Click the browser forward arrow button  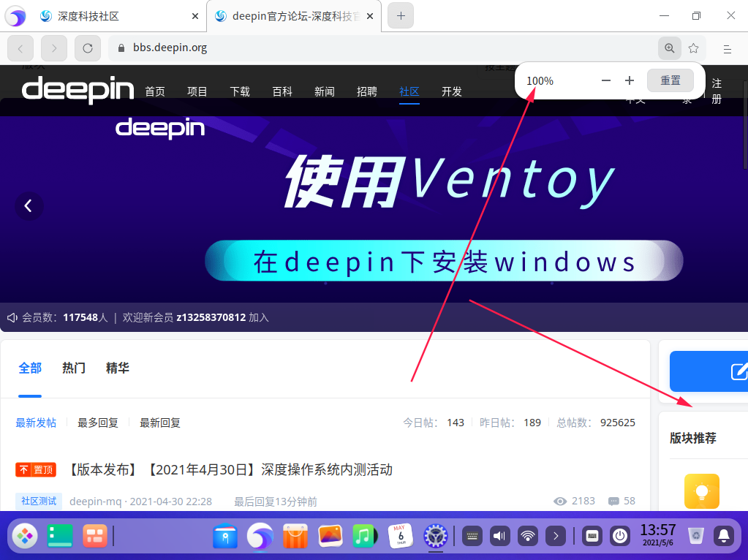54,48
